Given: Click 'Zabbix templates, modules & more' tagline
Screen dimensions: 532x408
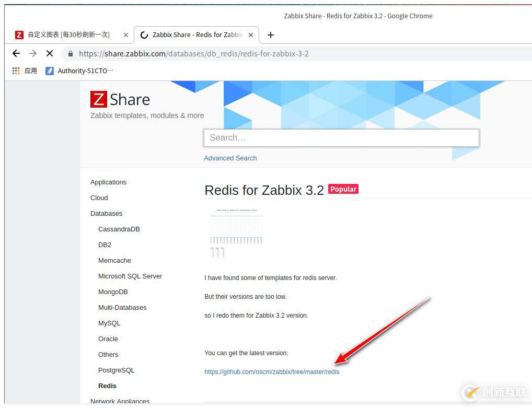Looking at the screenshot, I should pos(147,115).
